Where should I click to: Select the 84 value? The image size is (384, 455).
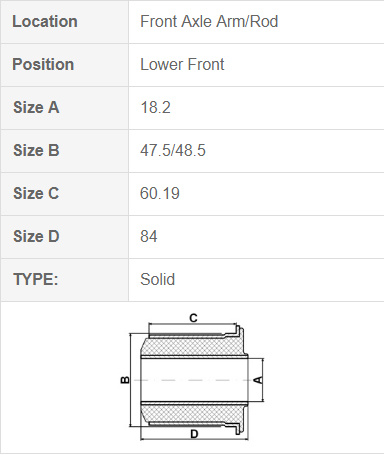(x=149, y=236)
